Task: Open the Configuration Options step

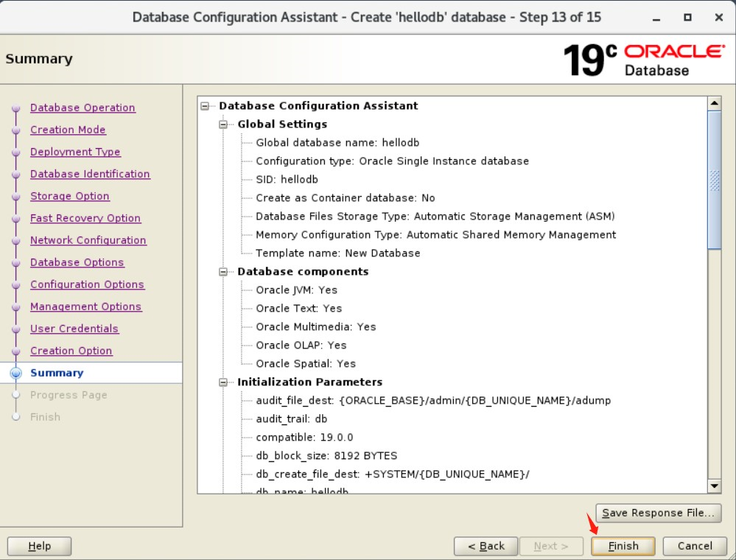Action: (x=88, y=284)
